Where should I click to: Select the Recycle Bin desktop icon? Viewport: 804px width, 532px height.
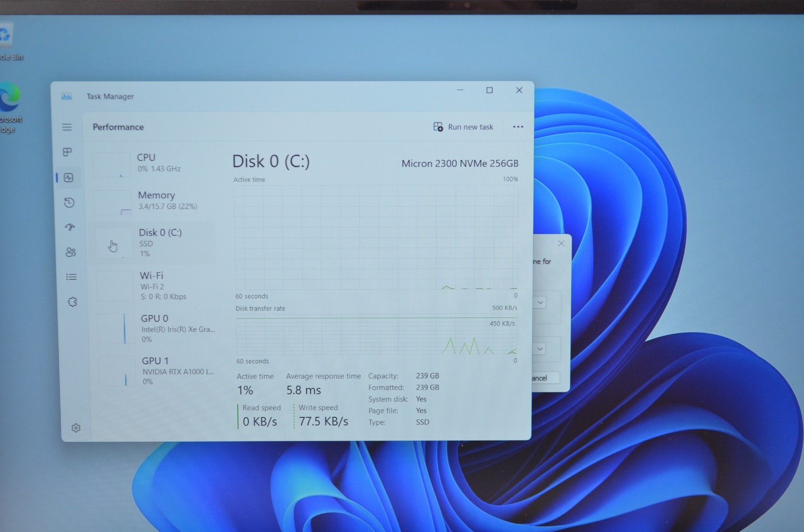[9, 42]
